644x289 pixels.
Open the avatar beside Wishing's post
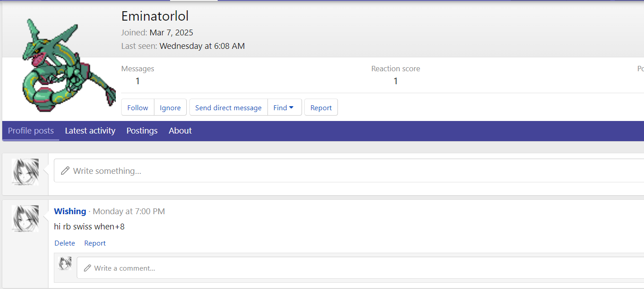point(25,219)
